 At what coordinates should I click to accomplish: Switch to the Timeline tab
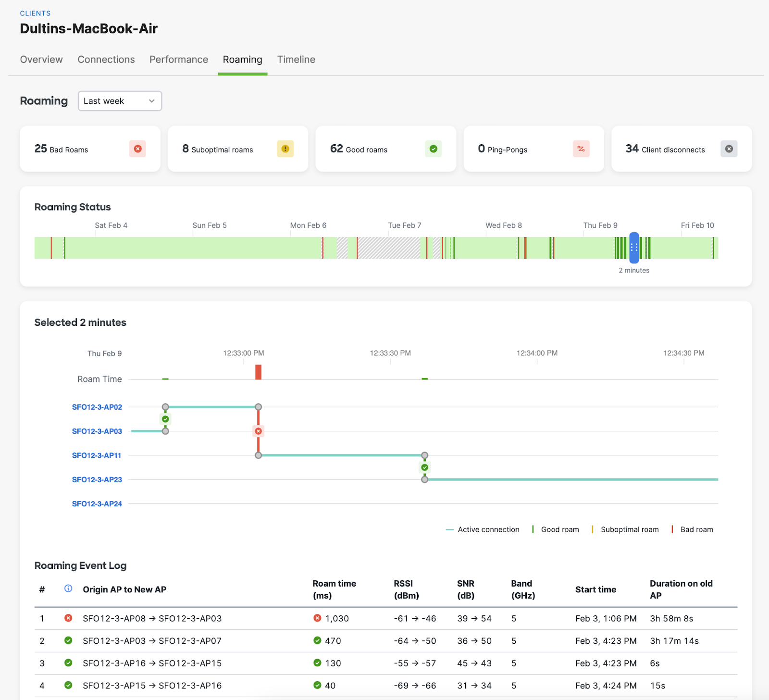coord(296,60)
